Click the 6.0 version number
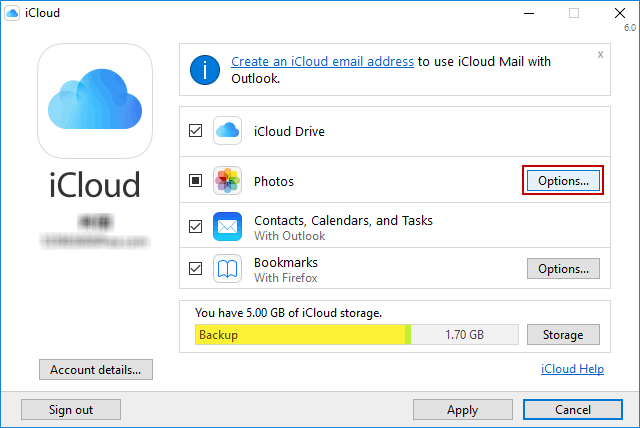The width and height of the screenshot is (640, 428). click(630, 28)
